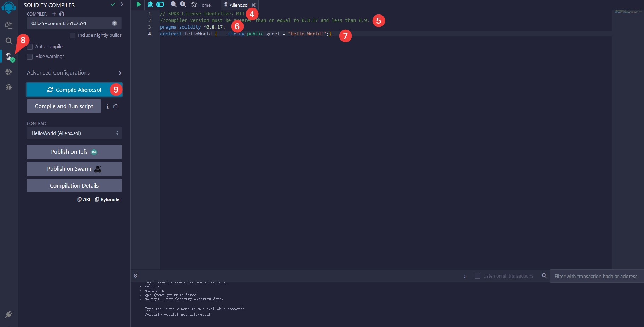Open the File Explorer sidebar icon
The width and height of the screenshot is (644, 327).
[x=9, y=25]
